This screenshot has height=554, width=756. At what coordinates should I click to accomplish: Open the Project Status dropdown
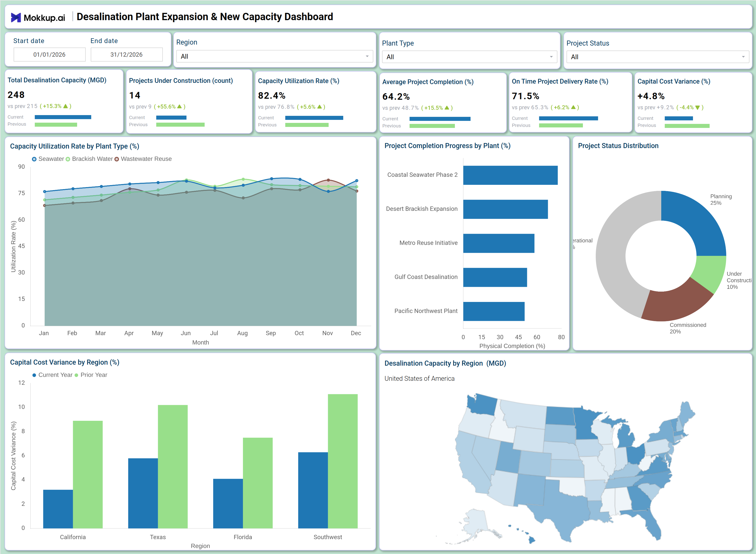[658, 57]
